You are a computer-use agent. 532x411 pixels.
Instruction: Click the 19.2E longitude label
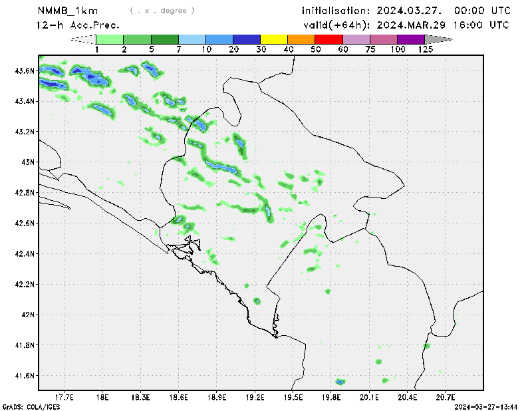(x=255, y=398)
